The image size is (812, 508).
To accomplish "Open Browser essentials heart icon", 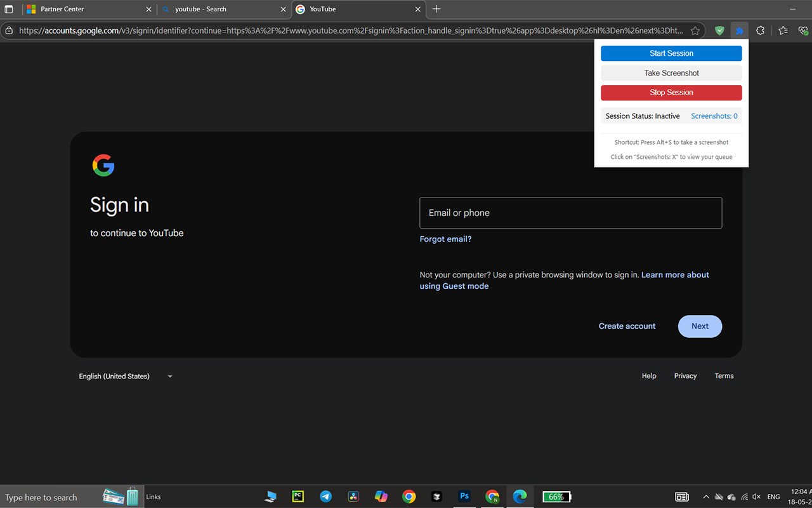I will point(803,30).
